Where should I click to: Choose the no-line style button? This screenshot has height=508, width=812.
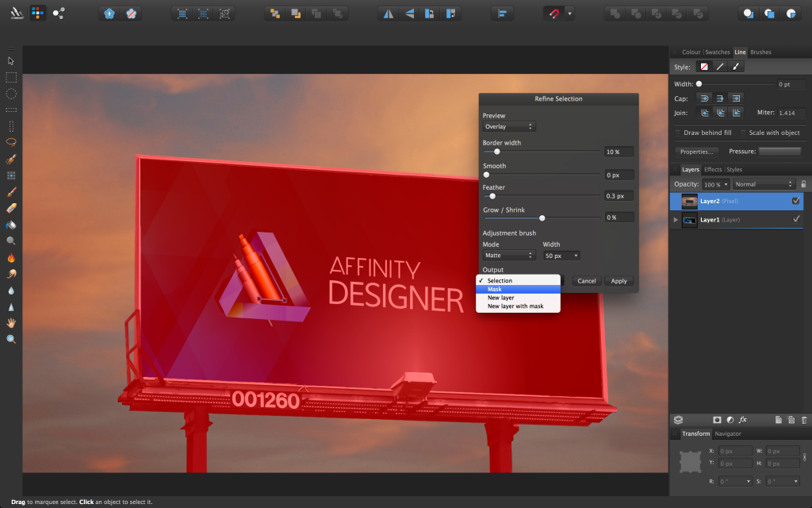tap(704, 67)
